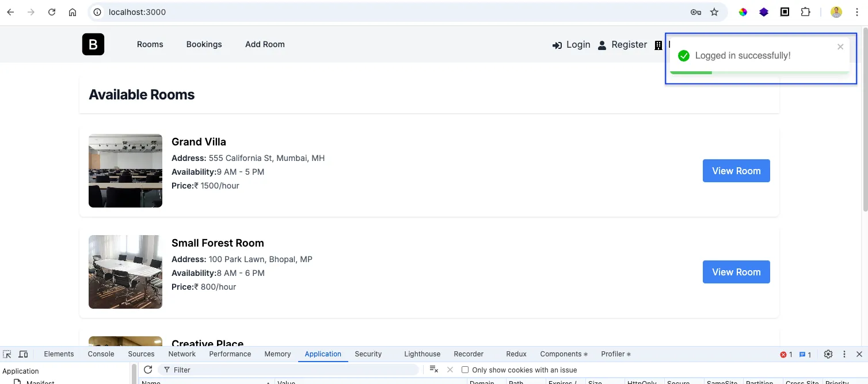Viewport: 868px width, 384px height.
Task: View Room for Small Forest Room
Action: [736, 272]
